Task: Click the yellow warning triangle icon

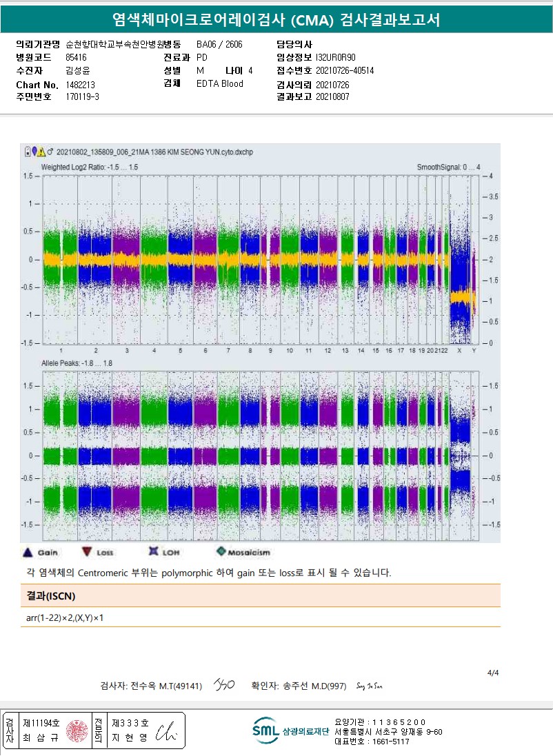Action: point(41,152)
